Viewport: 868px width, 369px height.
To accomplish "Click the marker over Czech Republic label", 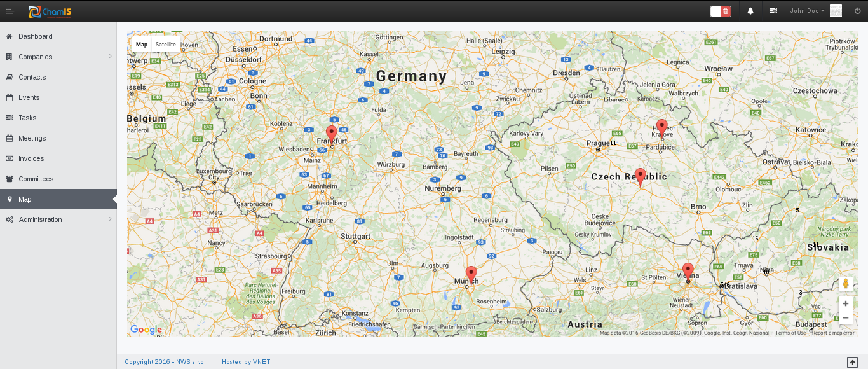I will pyautogui.click(x=640, y=177).
